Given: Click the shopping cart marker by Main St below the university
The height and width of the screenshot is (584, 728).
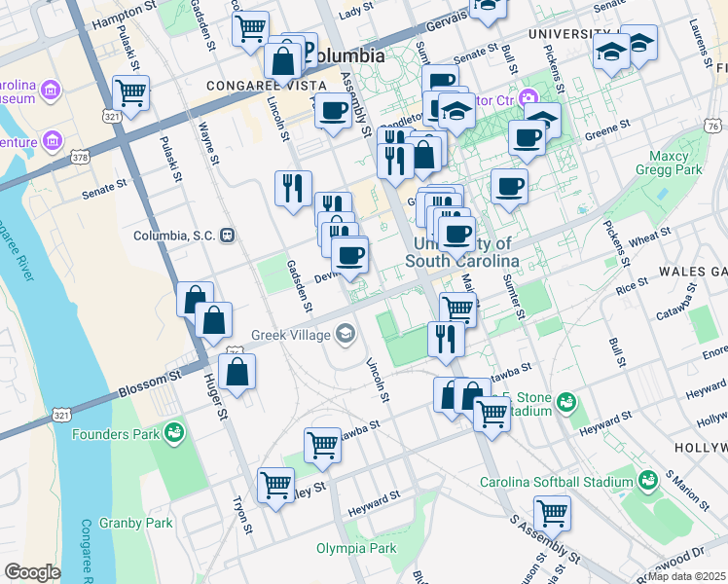Looking at the screenshot, I should click(458, 308).
